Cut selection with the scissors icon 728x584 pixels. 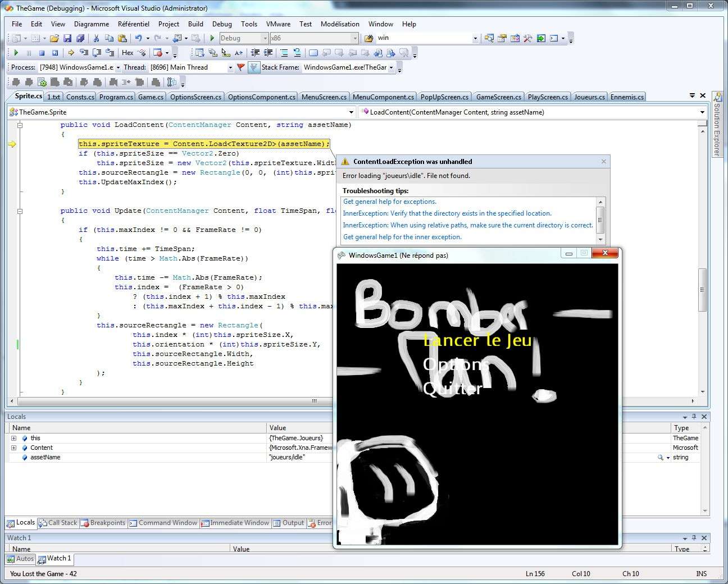click(96, 38)
